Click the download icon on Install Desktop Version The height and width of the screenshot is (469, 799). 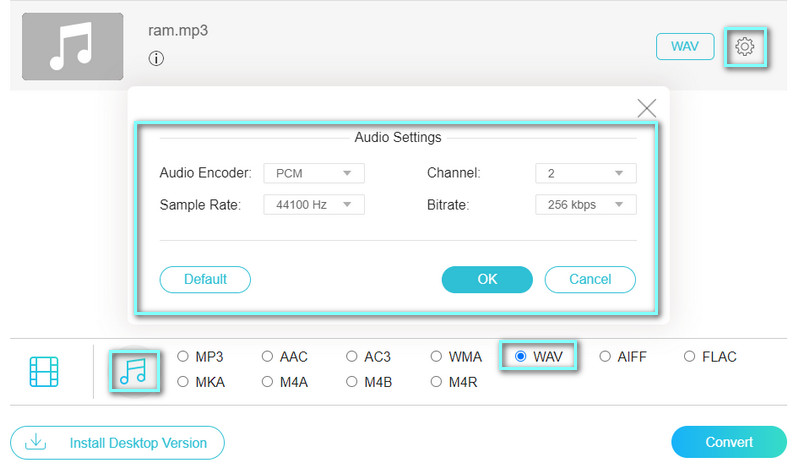pos(36,442)
